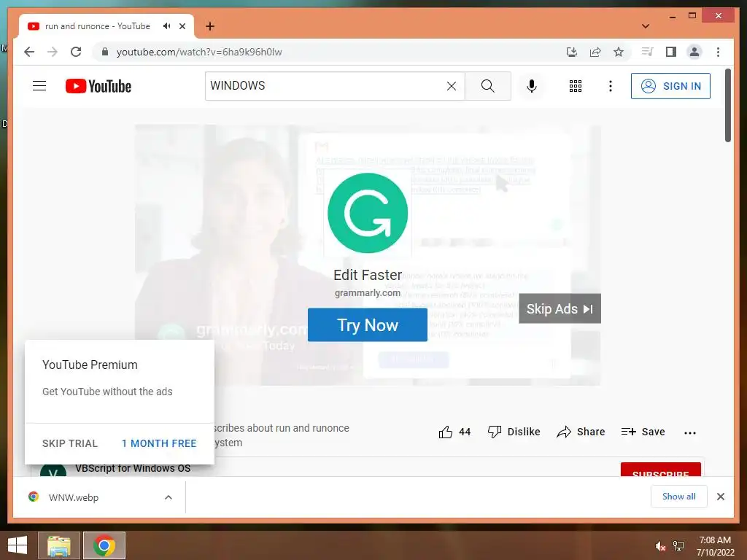
Task: Click the SIGN IN button
Action: (x=670, y=86)
